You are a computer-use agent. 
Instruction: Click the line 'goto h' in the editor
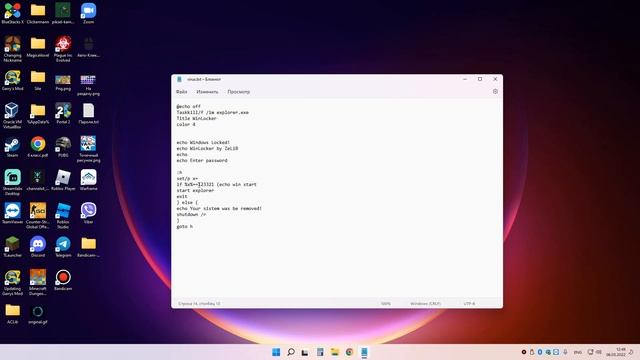184,227
